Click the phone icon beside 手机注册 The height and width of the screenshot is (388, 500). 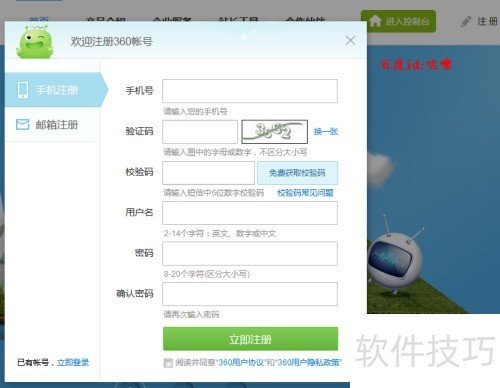23,90
